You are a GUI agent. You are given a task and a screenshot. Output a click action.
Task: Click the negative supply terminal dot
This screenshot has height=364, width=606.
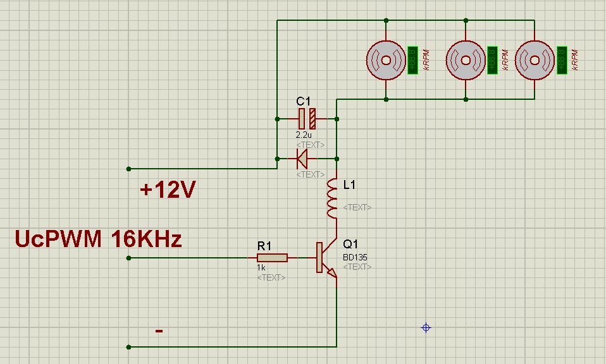coord(128,347)
